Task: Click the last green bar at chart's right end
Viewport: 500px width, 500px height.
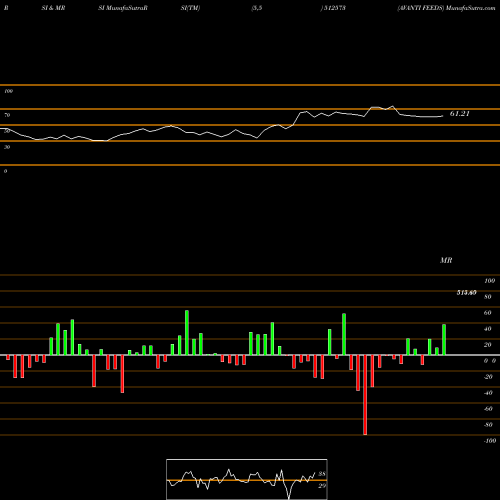Action: pyautogui.click(x=444, y=340)
